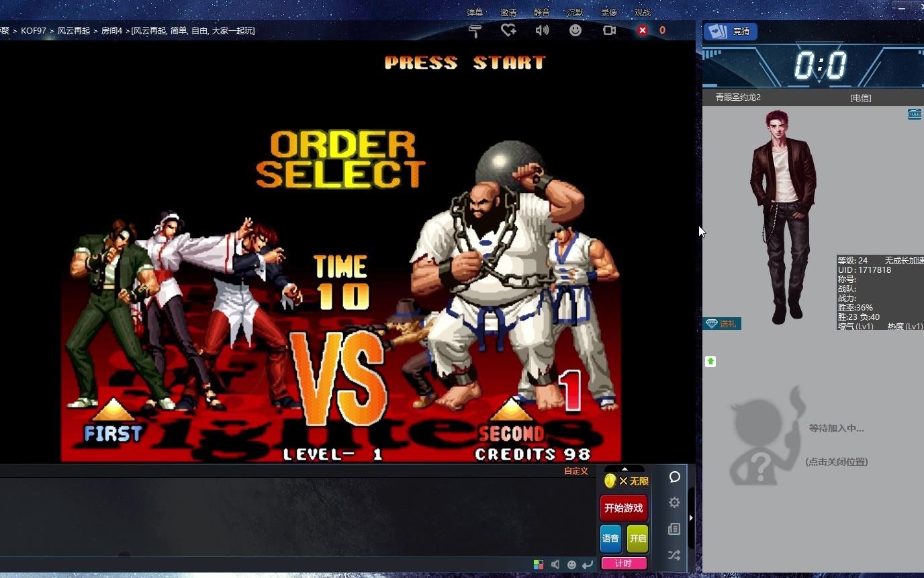Expand the panel with the up triangle

625,468
